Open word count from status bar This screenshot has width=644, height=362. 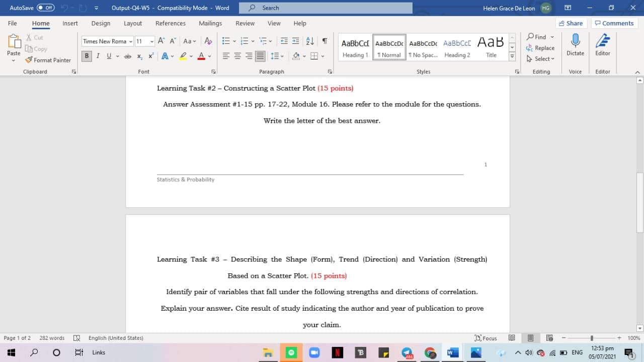pyautogui.click(x=52, y=338)
